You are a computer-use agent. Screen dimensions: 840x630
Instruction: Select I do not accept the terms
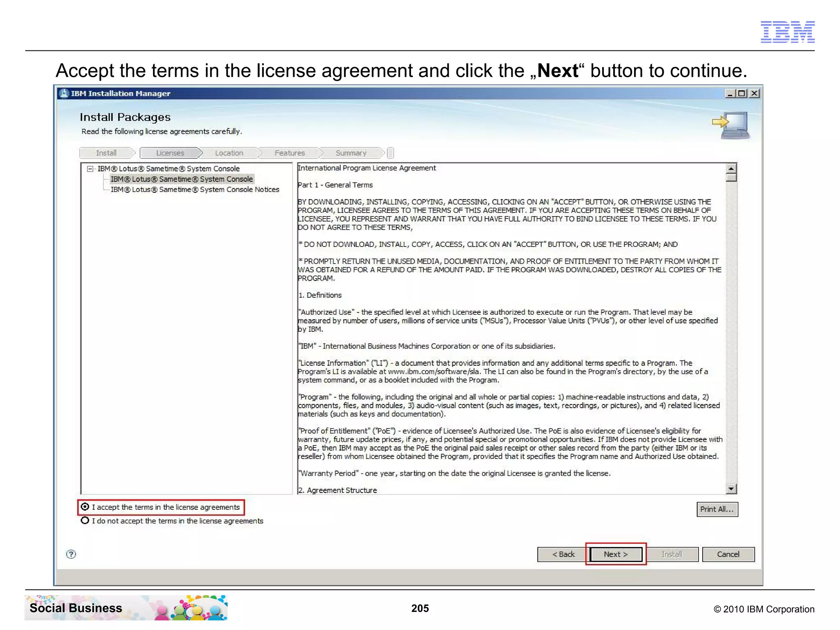[x=85, y=520]
